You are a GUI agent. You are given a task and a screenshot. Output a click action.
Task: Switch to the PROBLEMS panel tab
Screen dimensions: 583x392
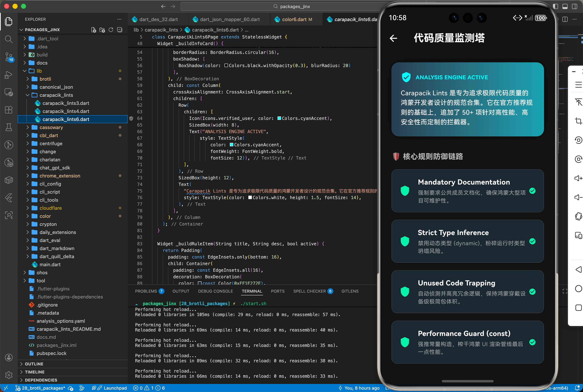146,291
